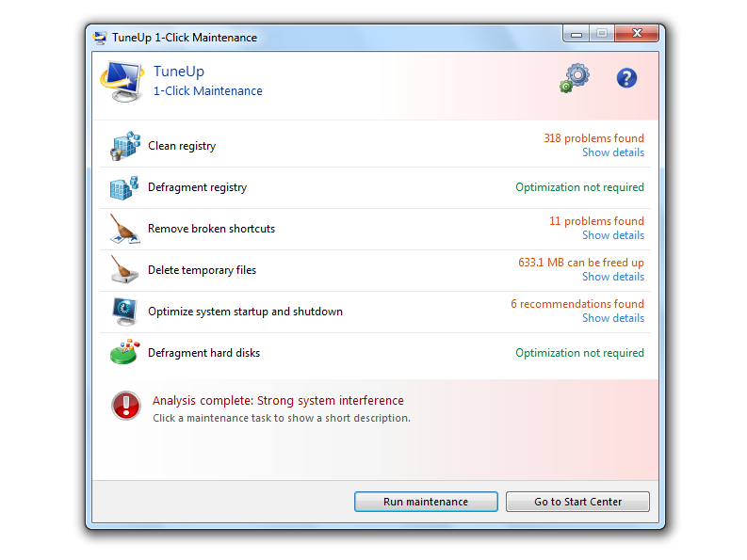Click Defragment registry Optimization not required status

tap(579, 187)
